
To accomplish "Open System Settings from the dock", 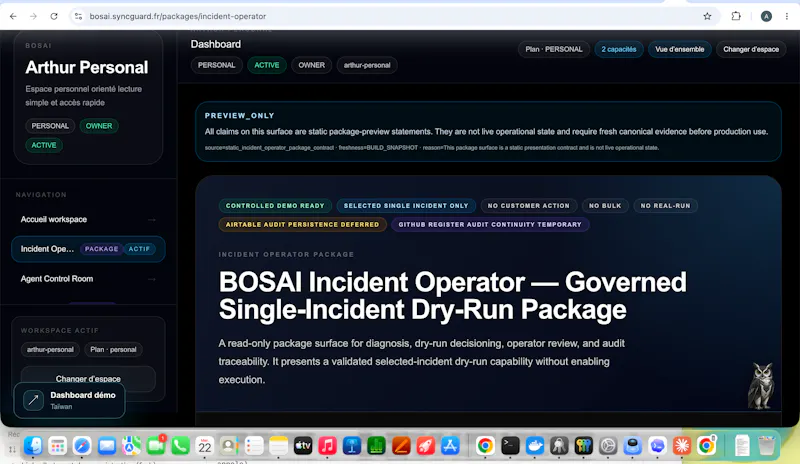I will 608,446.
